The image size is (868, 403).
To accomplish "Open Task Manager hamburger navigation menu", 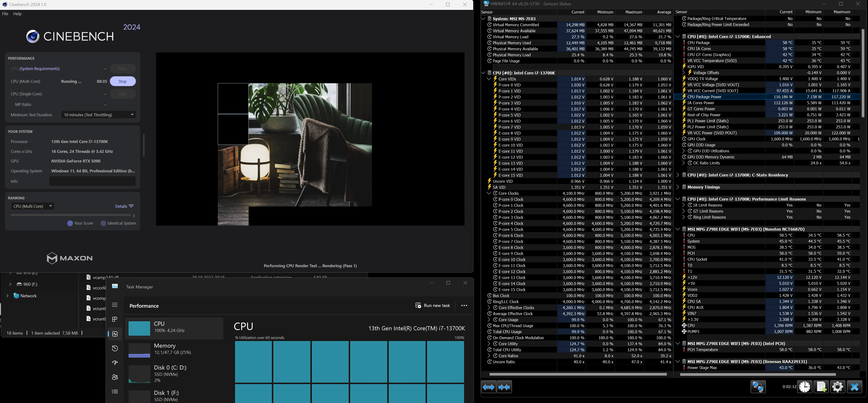I will point(115,305).
